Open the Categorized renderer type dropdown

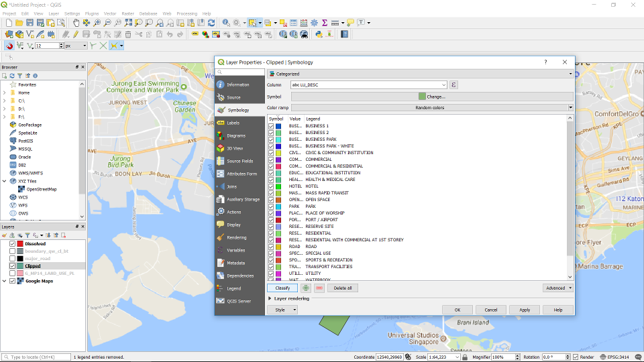coord(420,74)
